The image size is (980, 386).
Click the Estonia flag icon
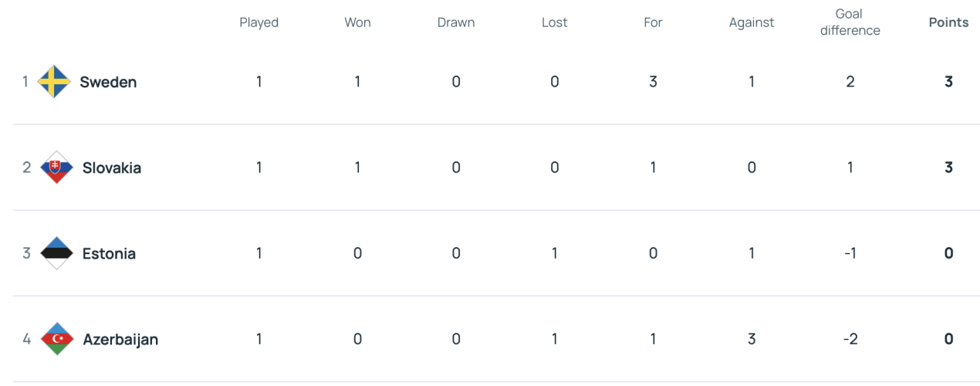pos(56,253)
